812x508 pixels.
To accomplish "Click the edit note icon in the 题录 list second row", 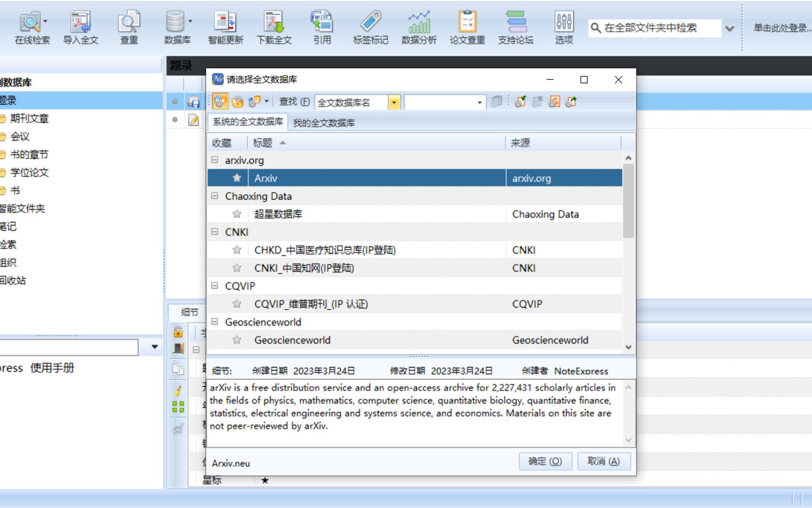I will [x=193, y=120].
